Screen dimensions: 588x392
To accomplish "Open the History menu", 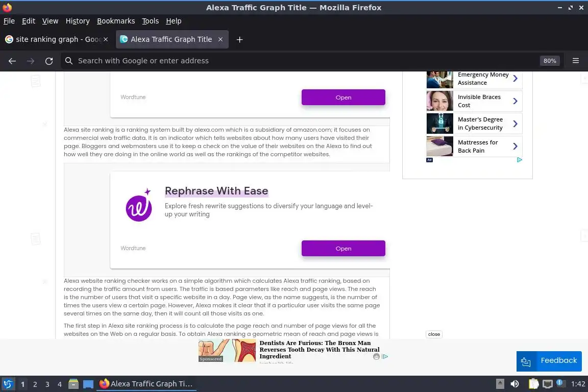I will click(x=78, y=21).
